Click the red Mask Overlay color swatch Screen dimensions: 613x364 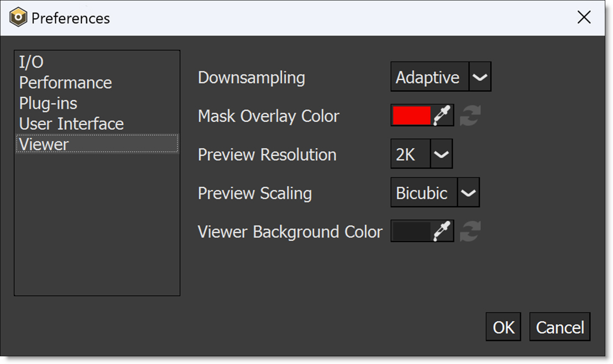[412, 115]
